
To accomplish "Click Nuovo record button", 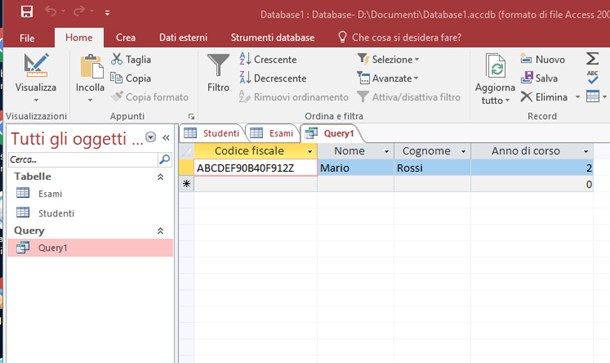I will [x=543, y=59].
